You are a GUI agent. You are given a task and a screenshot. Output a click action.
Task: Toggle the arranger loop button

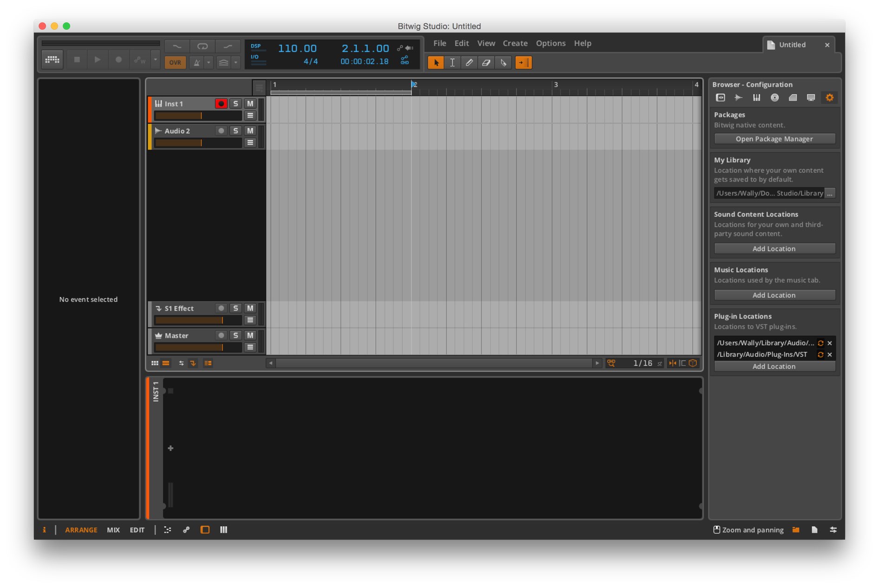pyautogui.click(x=203, y=46)
